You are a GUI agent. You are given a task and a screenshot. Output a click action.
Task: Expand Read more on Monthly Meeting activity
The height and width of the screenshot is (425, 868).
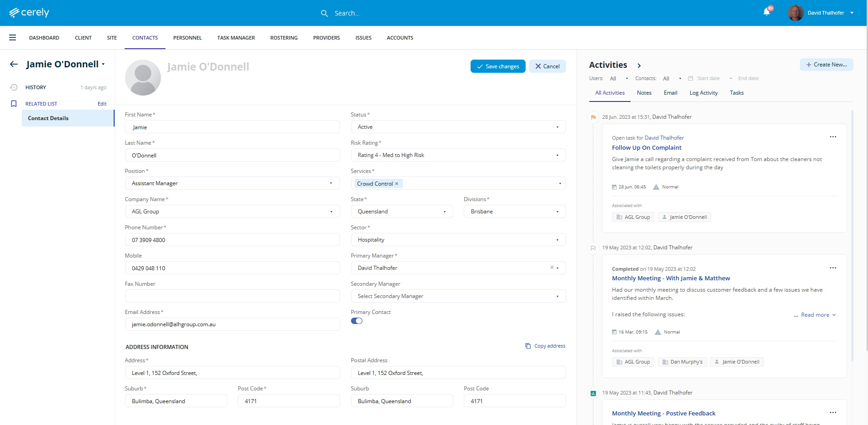(x=818, y=315)
